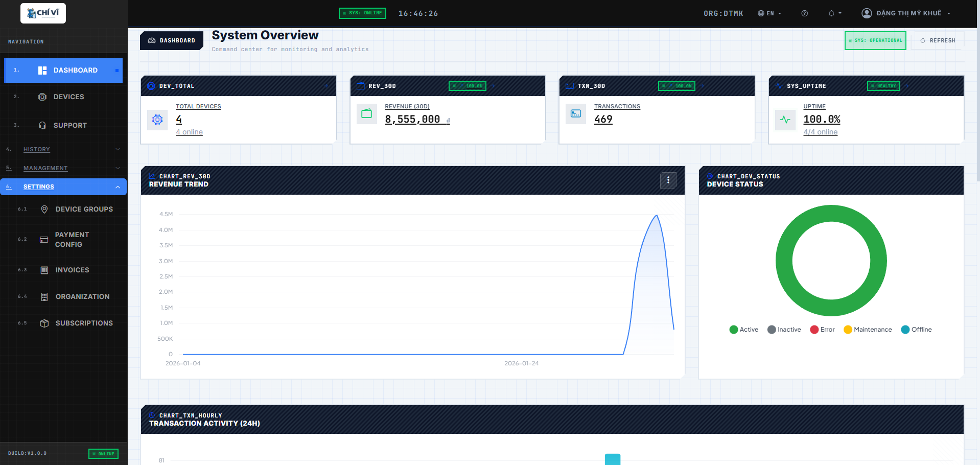This screenshot has height=465, width=980.
Task: Click the Organization building icon in sidebar
Action: point(44,296)
